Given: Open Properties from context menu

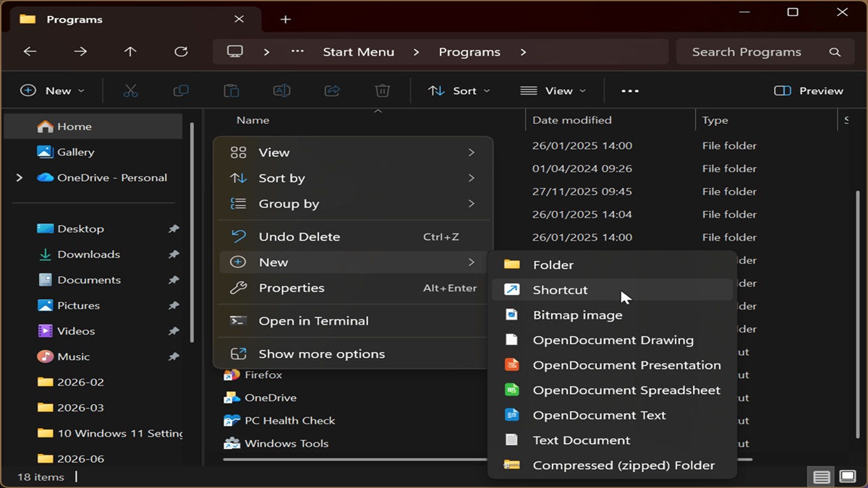Looking at the screenshot, I should [x=354, y=288].
